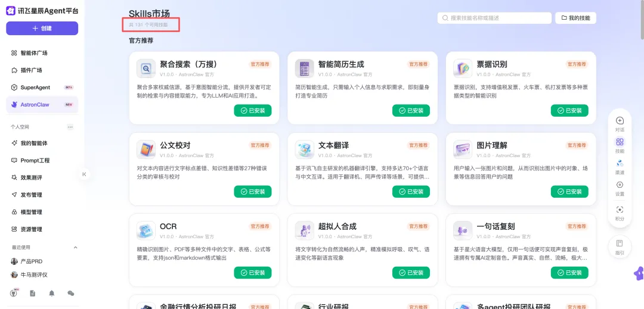Click the 智能简历生成 skill icon
The height and width of the screenshot is (309, 644).
click(x=304, y=68)
